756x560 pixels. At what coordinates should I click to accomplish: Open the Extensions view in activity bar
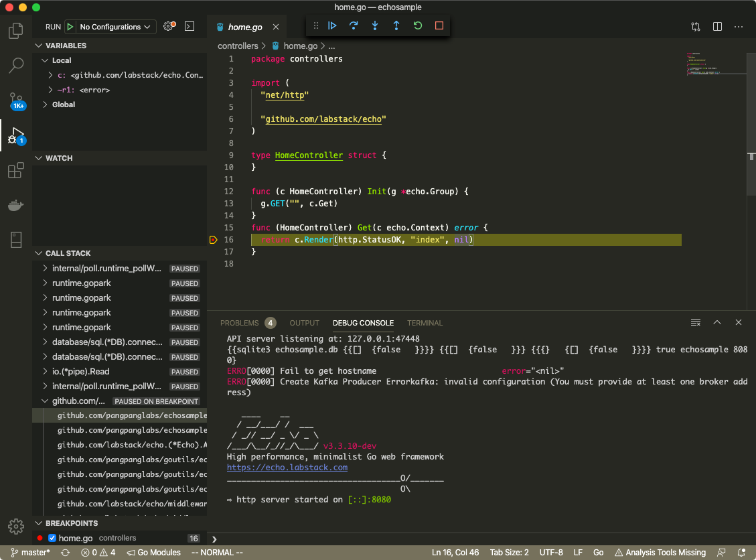pos(16,171)
